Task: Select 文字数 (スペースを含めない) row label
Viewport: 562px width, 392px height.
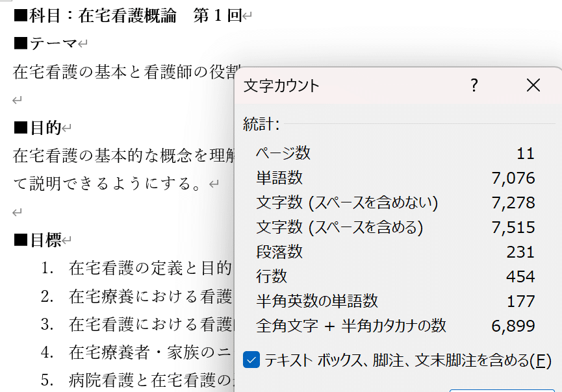Action: pyautogui.click(x=347, y=202)
